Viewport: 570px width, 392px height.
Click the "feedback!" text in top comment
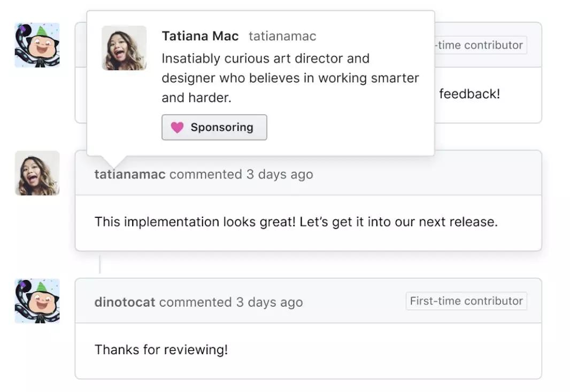tap(469, 95)
